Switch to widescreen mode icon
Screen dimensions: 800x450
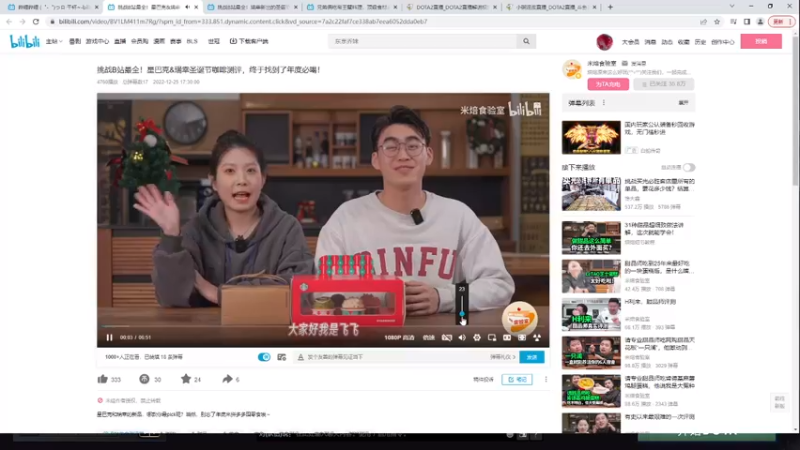[507, 337]
